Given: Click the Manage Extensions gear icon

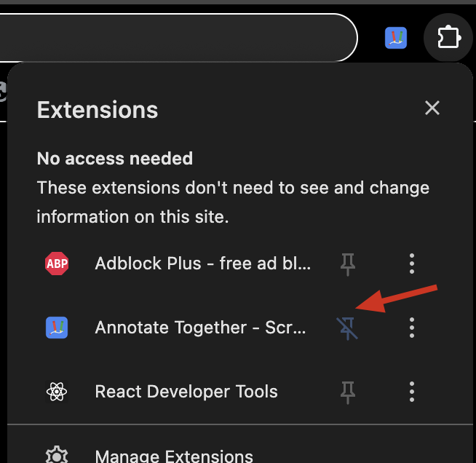Looking at the screenshot, I should [x=57, y=454].
